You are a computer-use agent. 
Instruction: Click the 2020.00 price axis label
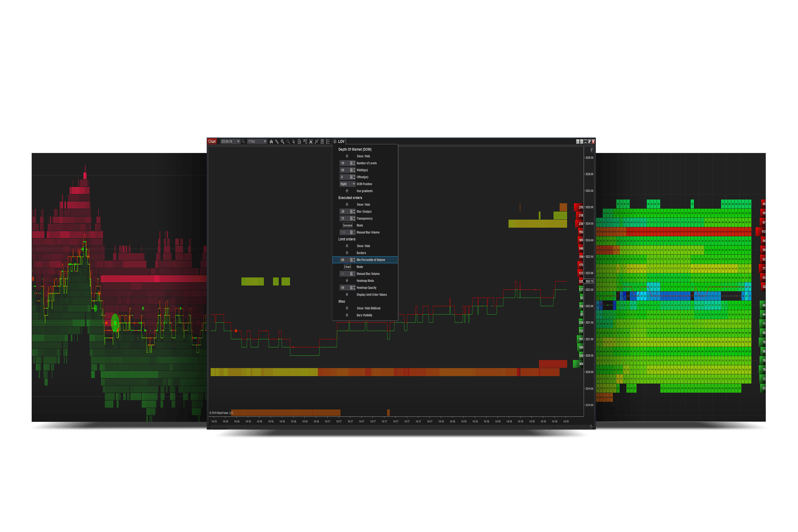589,372
